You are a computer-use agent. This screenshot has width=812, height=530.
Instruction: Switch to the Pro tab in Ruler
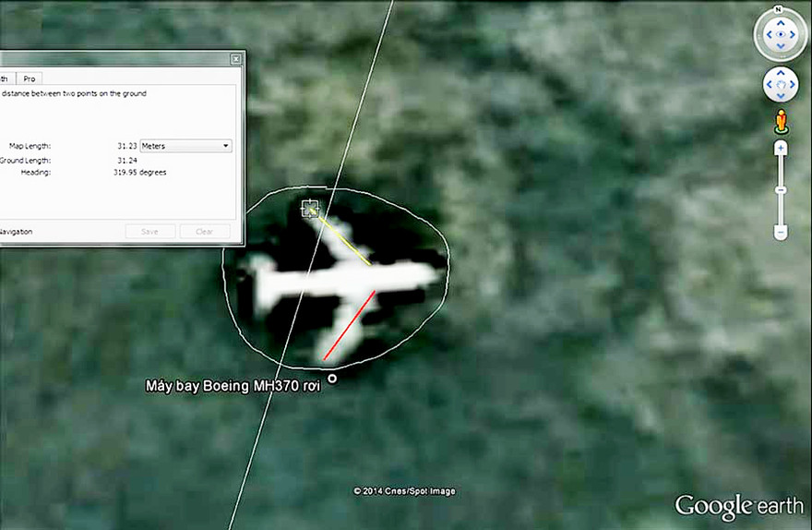click(x=30, y=78)
